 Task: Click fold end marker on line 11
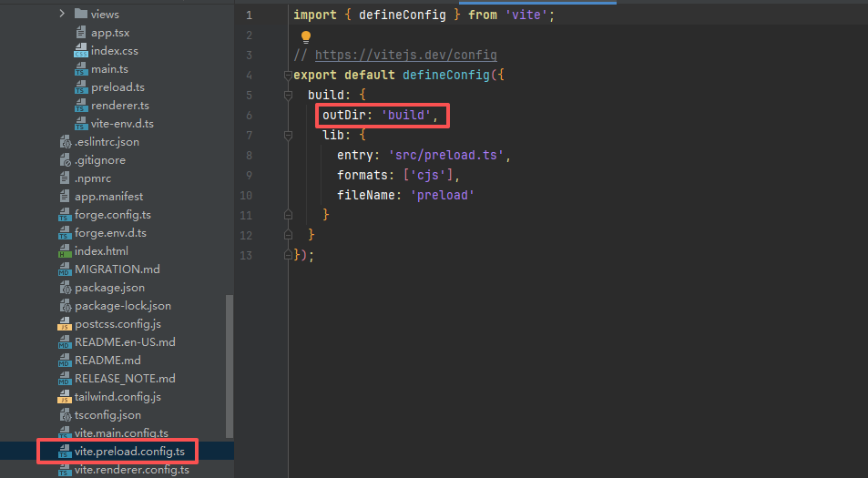click(288, 215)
